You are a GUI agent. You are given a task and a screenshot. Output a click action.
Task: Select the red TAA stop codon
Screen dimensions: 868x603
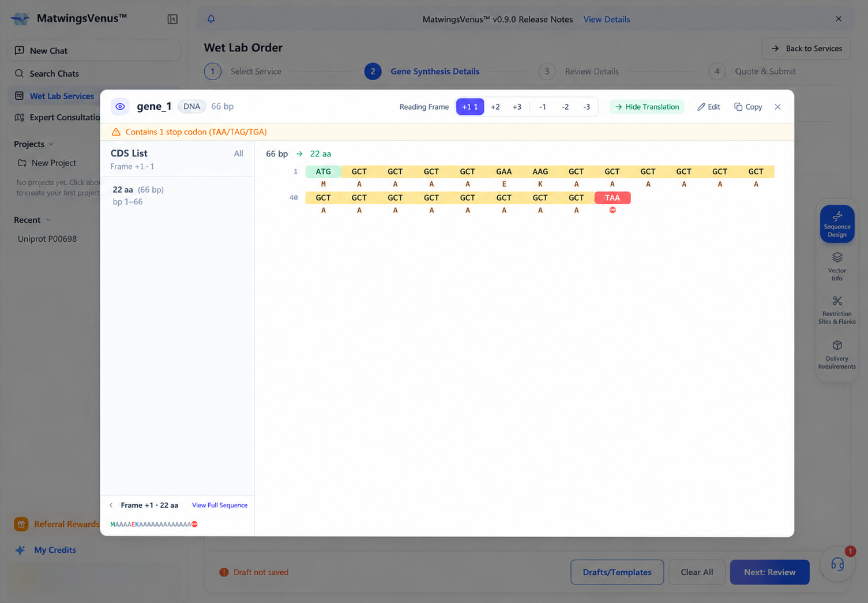tap(613, 198)
